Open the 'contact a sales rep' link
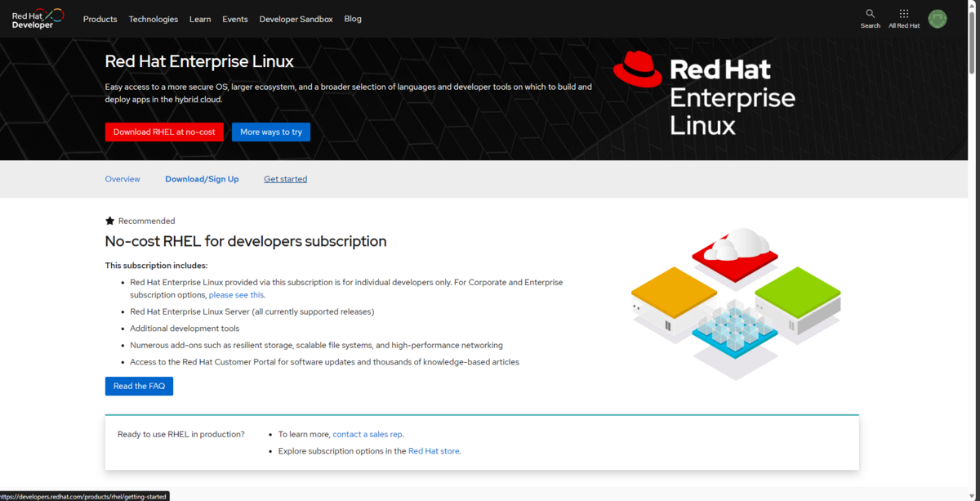 click(x=367, y=435)
